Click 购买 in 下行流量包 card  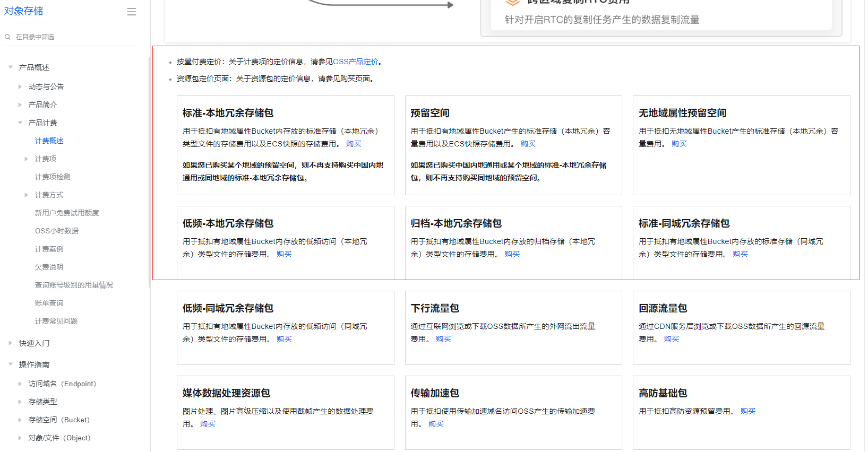(x=443, y=339)
